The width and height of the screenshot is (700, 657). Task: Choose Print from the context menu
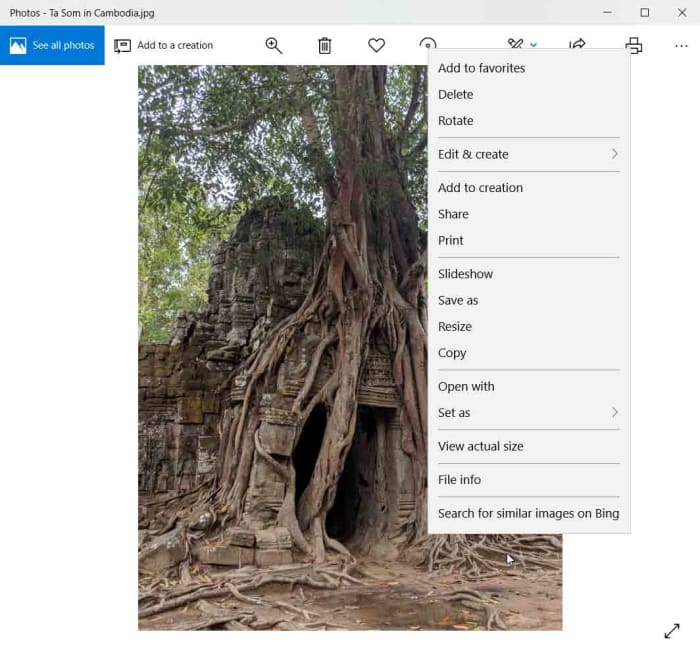[529, 241]
